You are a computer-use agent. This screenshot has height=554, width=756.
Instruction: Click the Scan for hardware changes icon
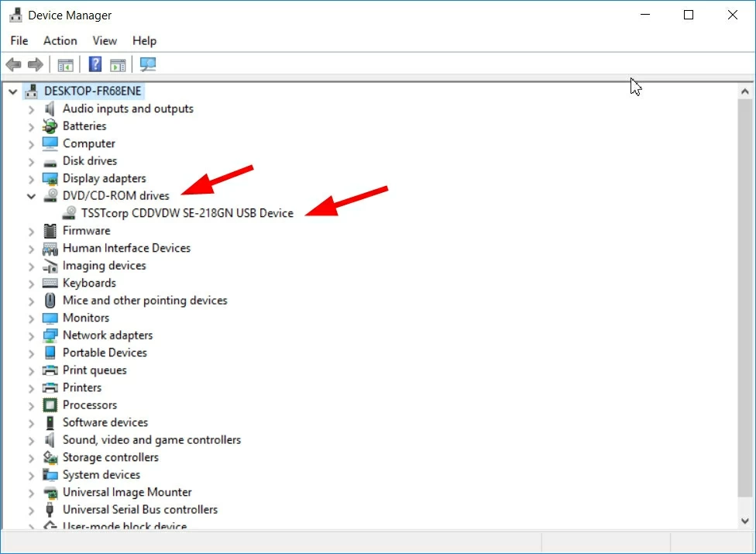point(147,64)
